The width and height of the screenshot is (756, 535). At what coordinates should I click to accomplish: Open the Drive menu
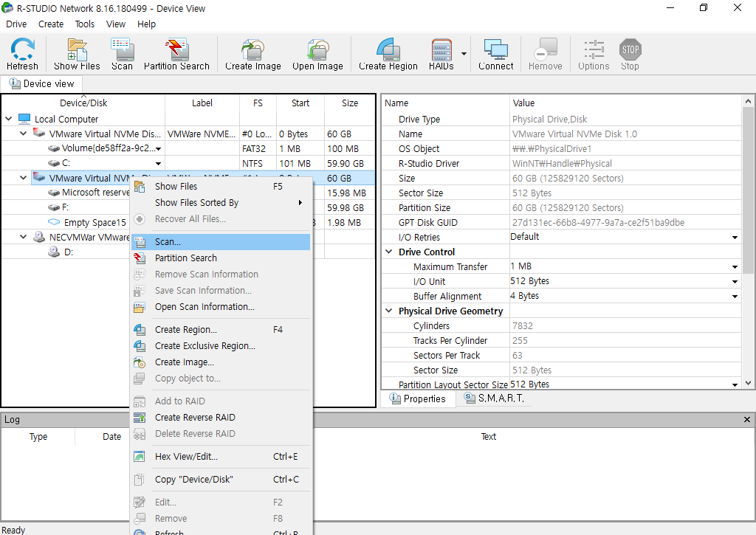pyautogui.click(x=16, y=24)
